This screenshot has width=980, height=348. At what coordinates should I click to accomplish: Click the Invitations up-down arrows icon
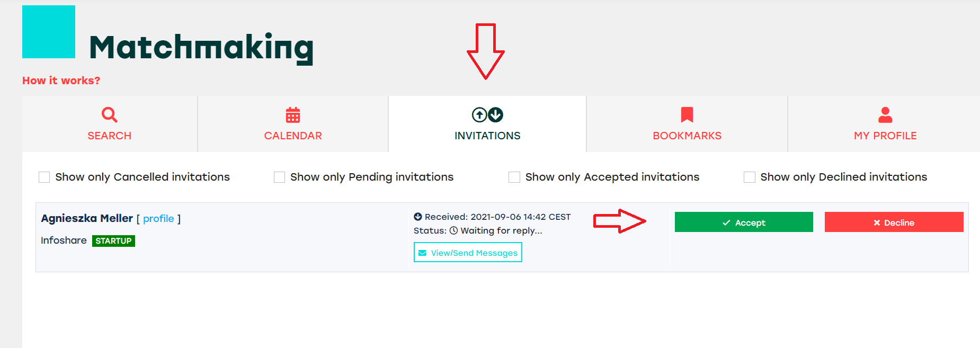(x=487, y=114)
